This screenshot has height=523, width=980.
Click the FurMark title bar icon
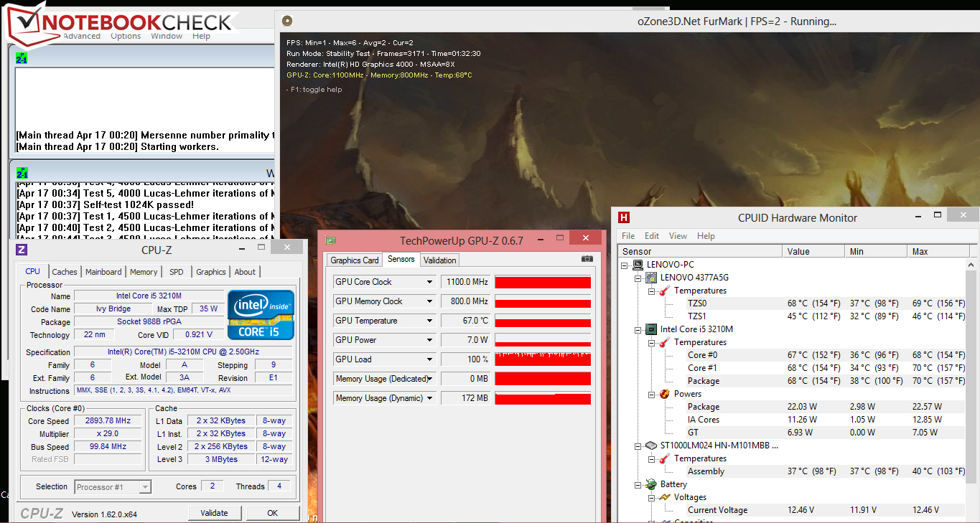(287, 22)
